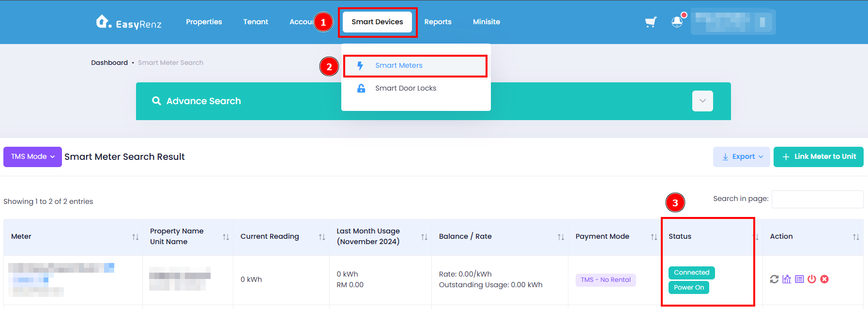
Task: Open the TMS Mode dropdown
Action: pos(32,157)
